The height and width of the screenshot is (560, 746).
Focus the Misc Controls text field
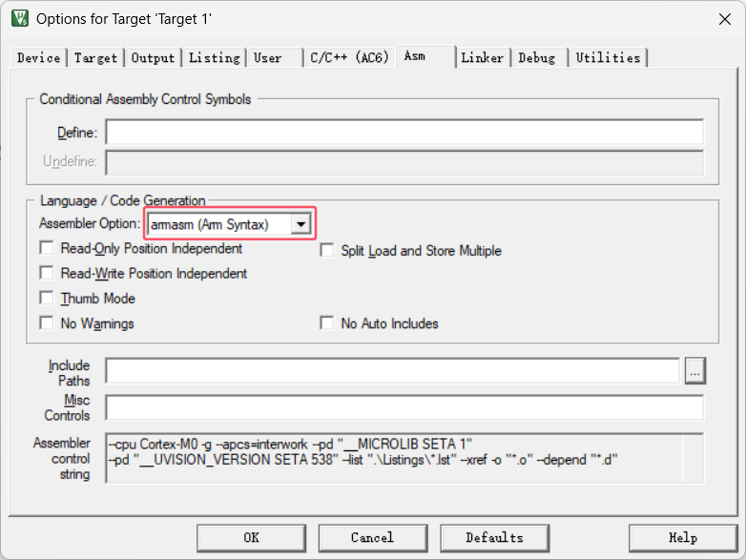tap(404, 408)
